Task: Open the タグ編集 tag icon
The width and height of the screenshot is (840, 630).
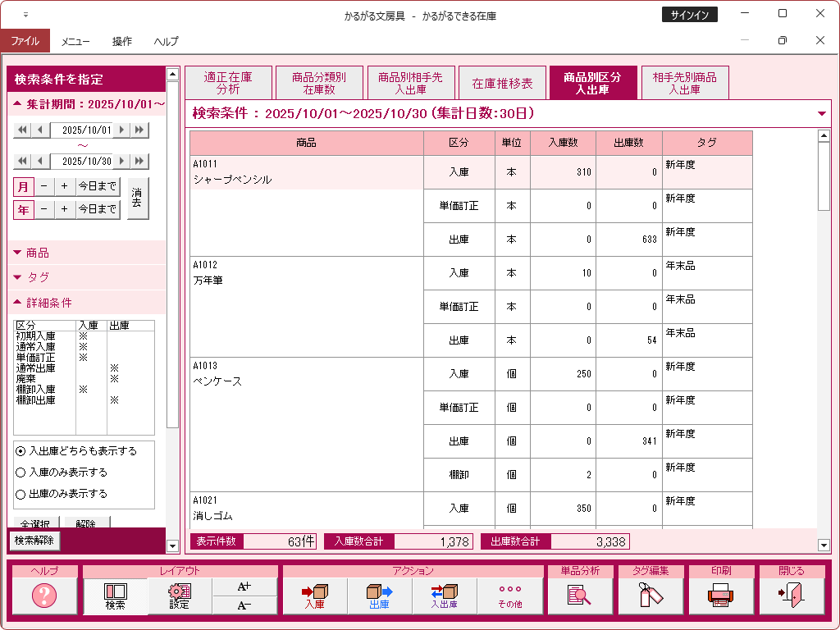Action: pos(651,596)
